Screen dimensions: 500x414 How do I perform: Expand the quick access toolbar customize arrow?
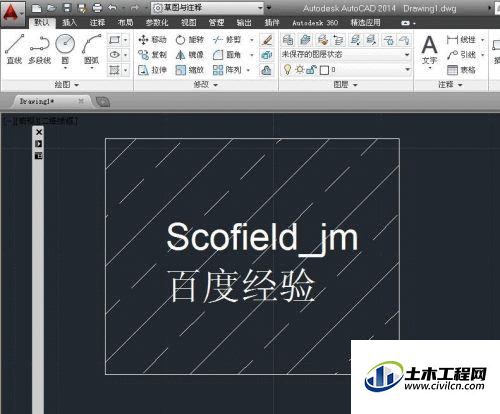pos(269,8)
